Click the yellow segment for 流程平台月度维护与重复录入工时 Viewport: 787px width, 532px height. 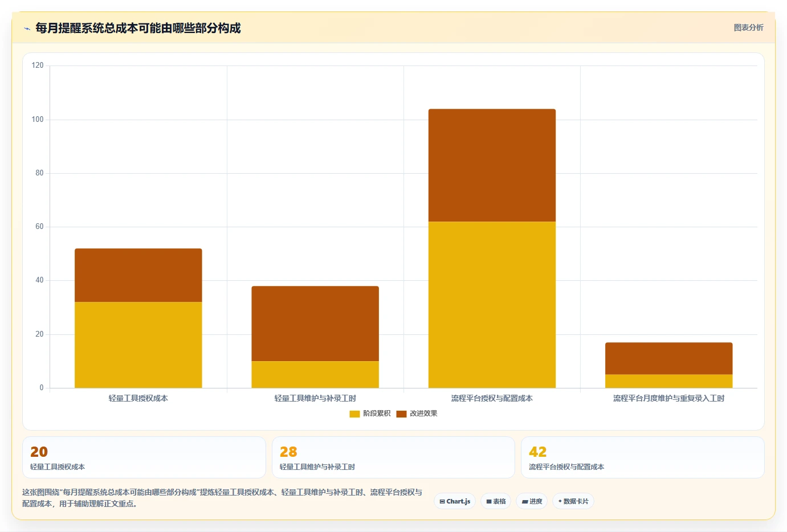coord(668,381)
